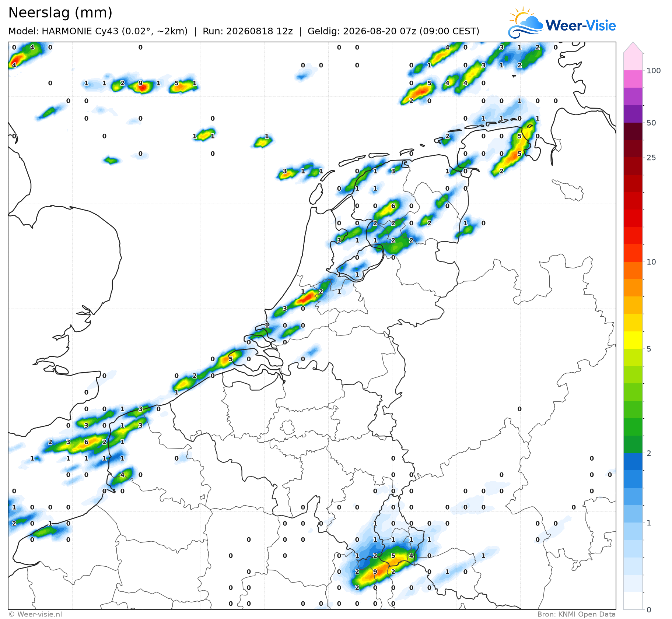Pick the bright red swatch above 10 mm
The image size is (672, 619).
pos(633,236)
